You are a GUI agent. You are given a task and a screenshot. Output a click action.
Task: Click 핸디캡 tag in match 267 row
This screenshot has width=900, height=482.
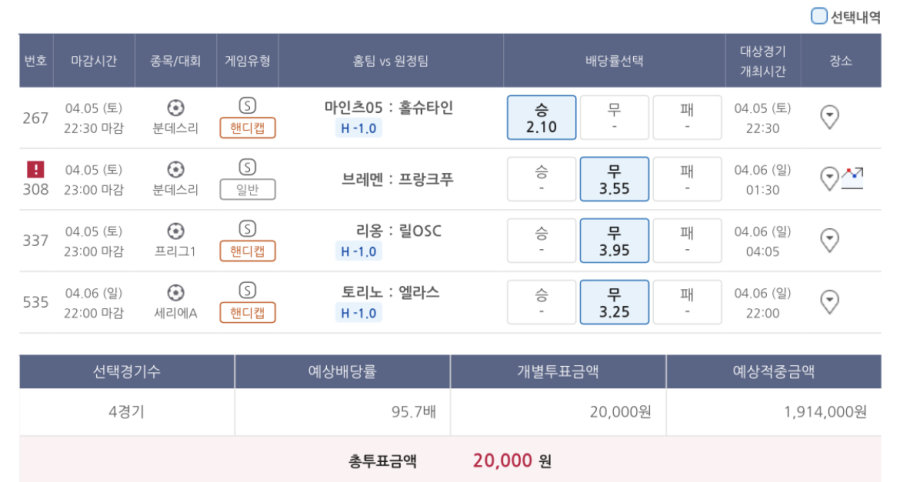coord(247,128)
